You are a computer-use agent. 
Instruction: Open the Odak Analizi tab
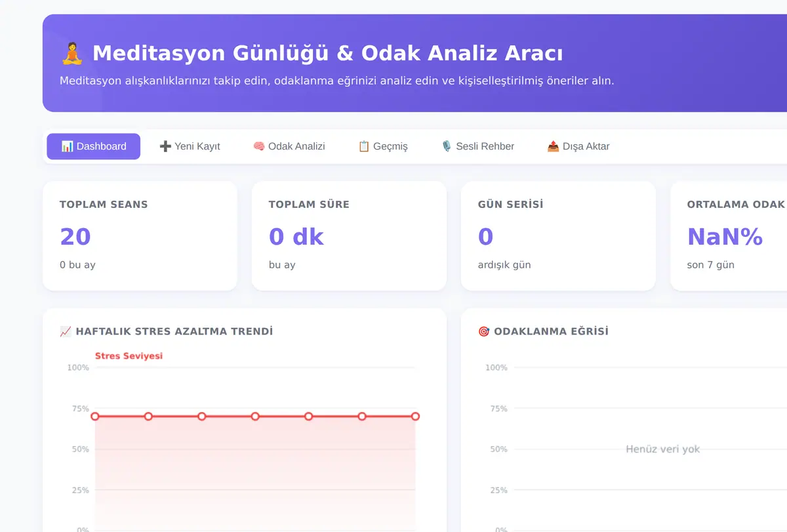(x=289, y=146)
